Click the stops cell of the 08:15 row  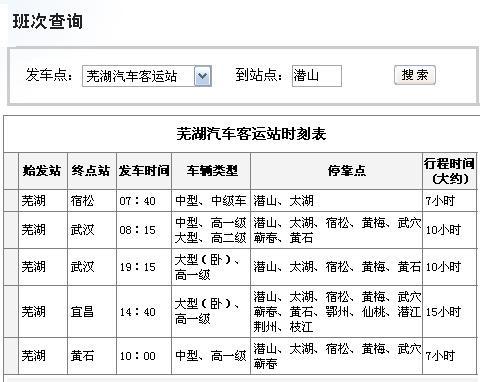point(337,230)
